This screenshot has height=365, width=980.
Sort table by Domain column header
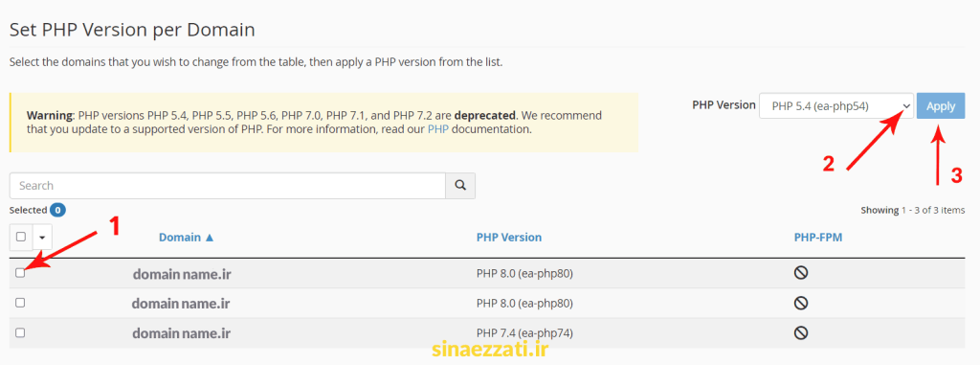[x=187, y=238]
